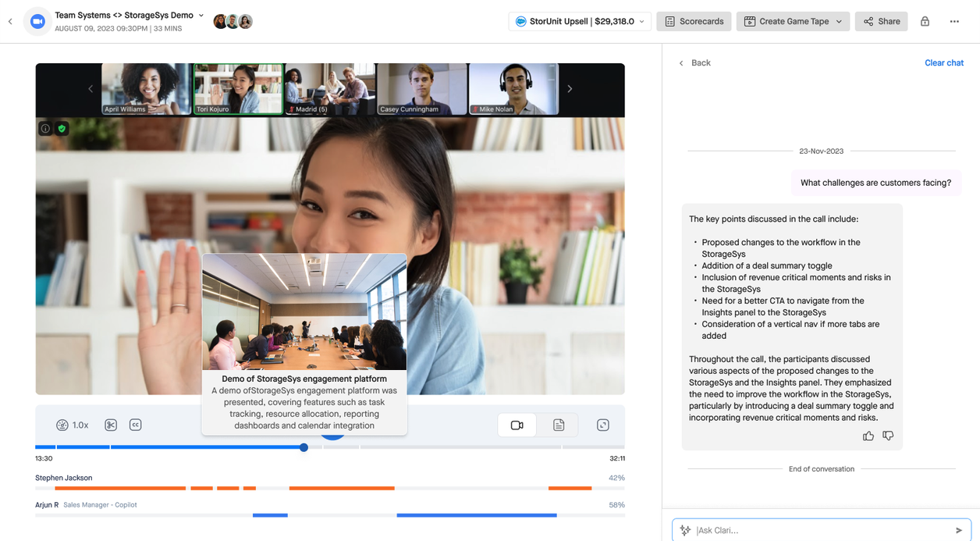This screenshot has width=980, height=541.
Task: Click Stephen Jackson's talk-time track
Action: pyautogui.click(x=330, y=488)
